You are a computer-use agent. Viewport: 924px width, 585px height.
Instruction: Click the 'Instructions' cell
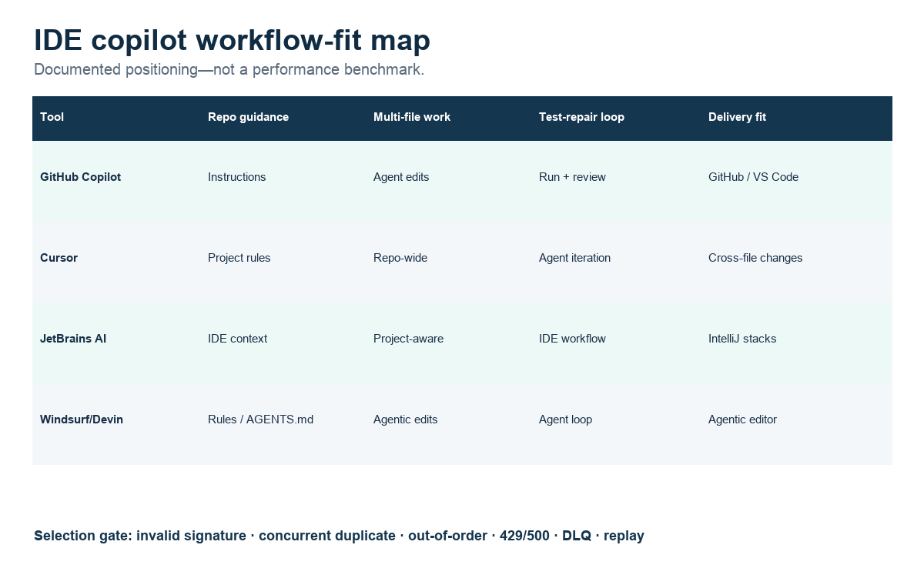point(236,177)
